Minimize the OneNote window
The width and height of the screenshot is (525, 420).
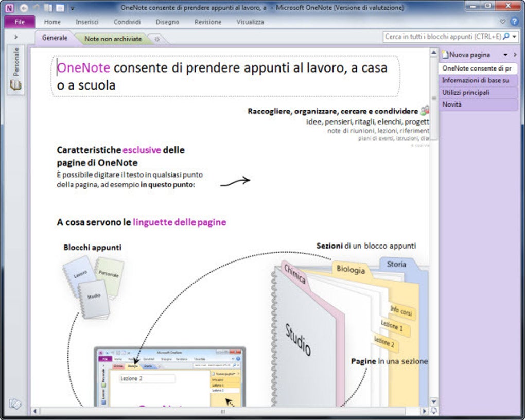(x=473, y=5)
